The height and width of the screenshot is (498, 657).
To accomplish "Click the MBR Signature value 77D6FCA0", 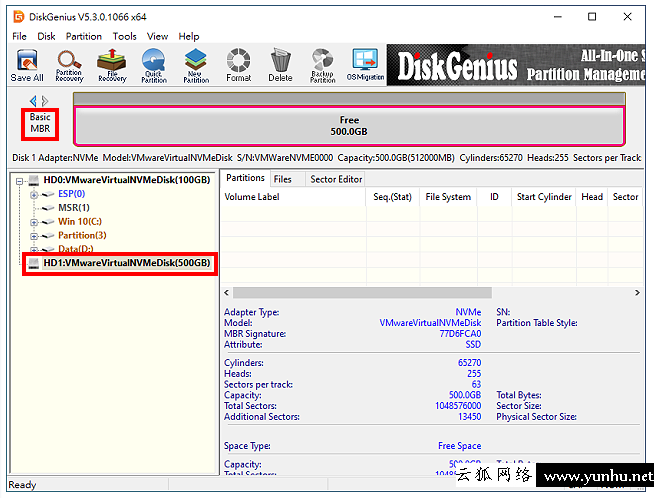I will [x=460, y=334].
